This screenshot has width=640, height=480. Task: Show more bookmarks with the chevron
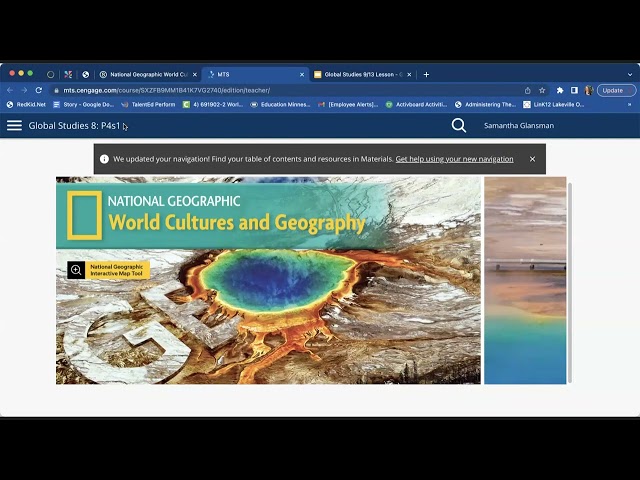point(630,105)
